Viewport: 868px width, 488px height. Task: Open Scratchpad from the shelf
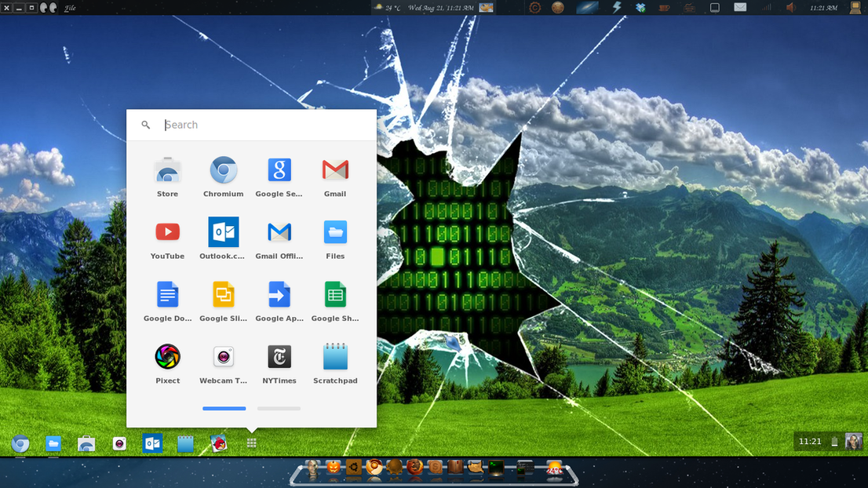[x=185, y=444]
